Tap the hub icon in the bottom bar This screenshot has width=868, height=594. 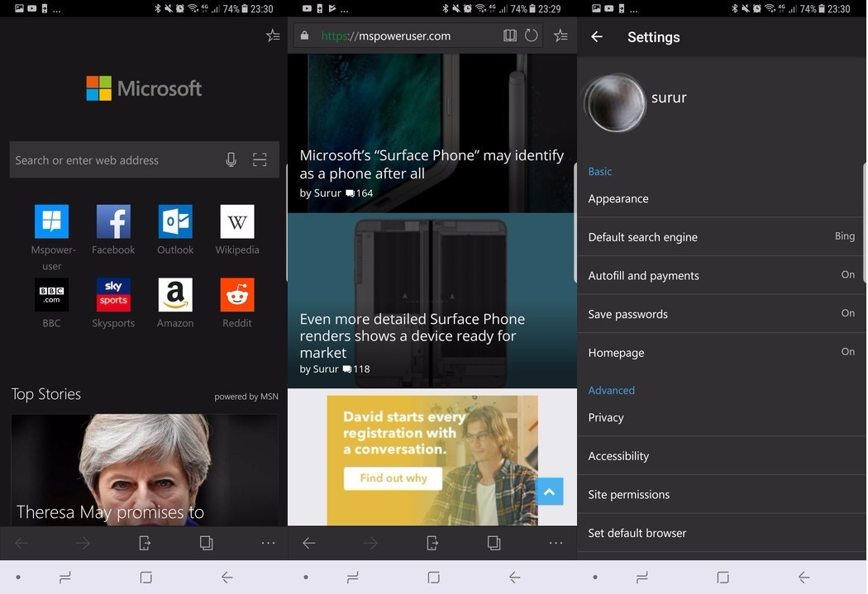[432, 543]
